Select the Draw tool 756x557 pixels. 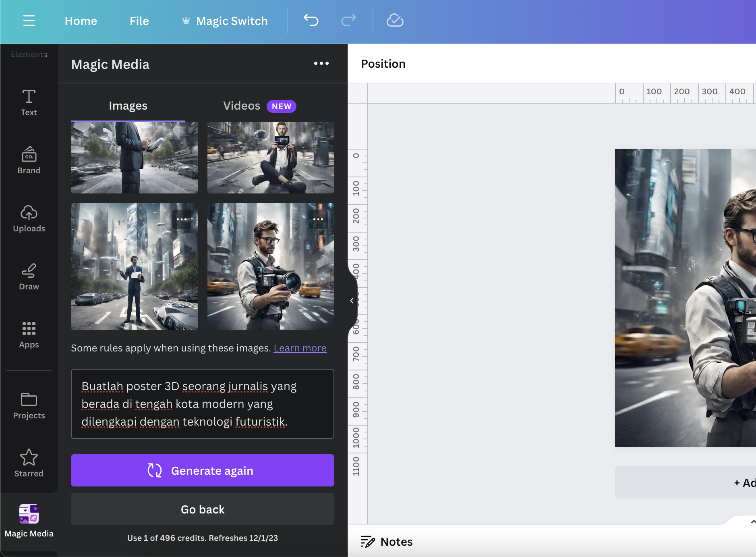point(29,276)
